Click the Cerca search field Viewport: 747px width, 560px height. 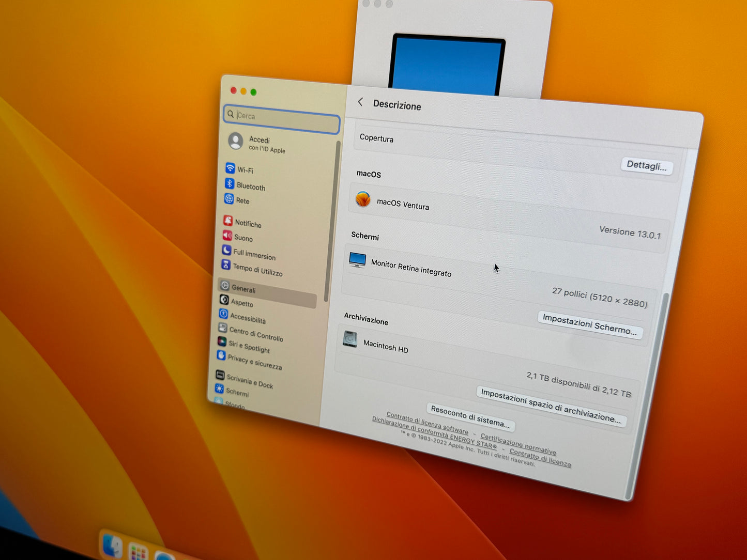[282, 119]
